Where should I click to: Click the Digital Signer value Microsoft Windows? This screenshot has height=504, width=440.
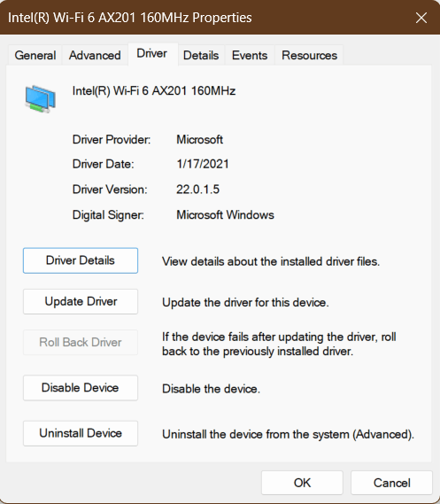[225, 214]
